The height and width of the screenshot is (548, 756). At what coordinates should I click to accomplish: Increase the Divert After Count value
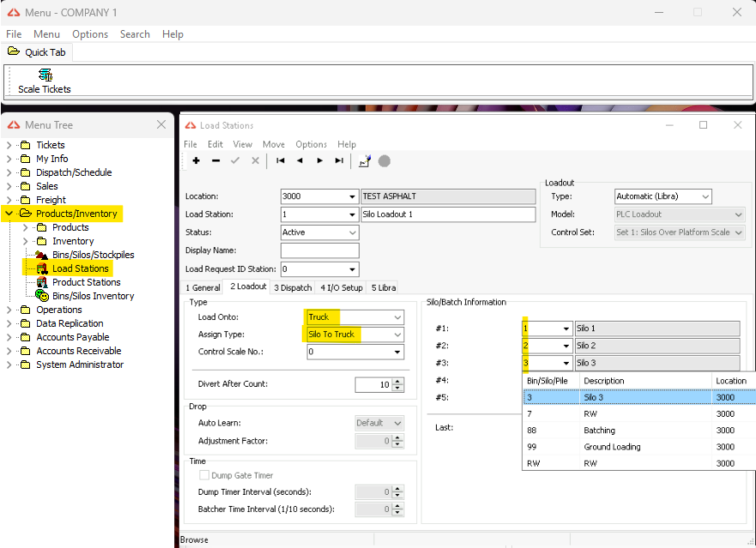[x=398, y=382]
